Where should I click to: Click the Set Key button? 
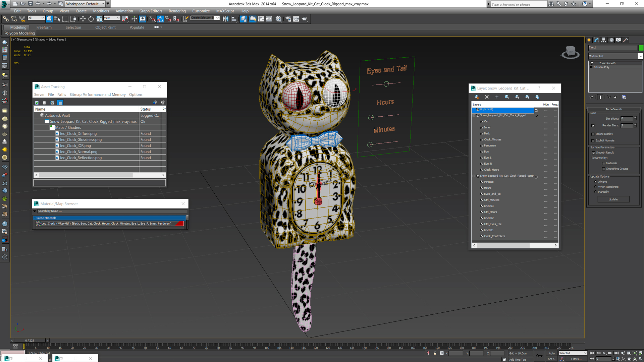click(552, 359)
